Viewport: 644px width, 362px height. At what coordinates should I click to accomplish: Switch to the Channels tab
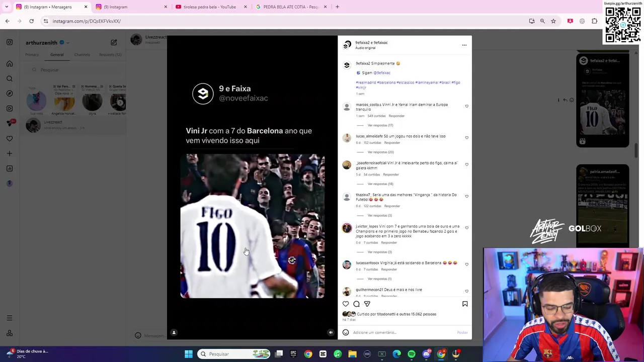tap(82, 55)
